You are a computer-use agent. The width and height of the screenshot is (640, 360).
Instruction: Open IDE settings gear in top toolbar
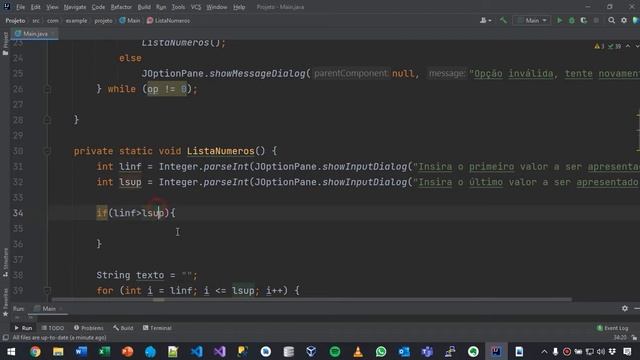click(x=624, y=20)
